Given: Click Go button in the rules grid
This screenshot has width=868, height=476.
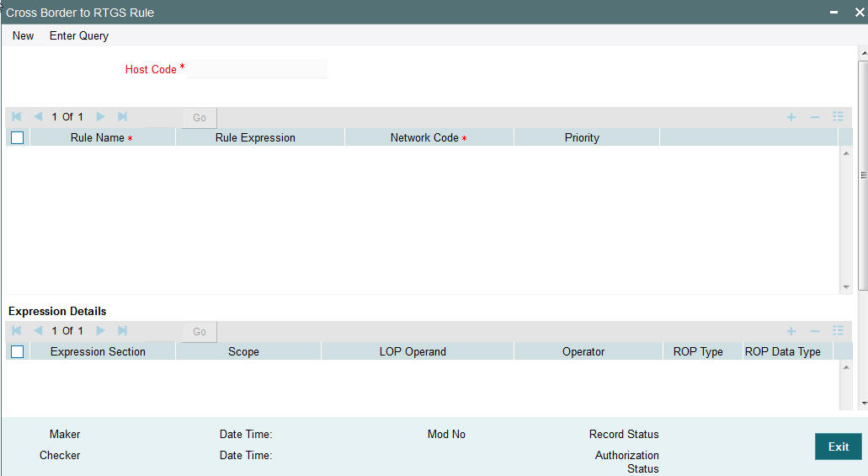Looking at the screenshot, I should (200, 117).
